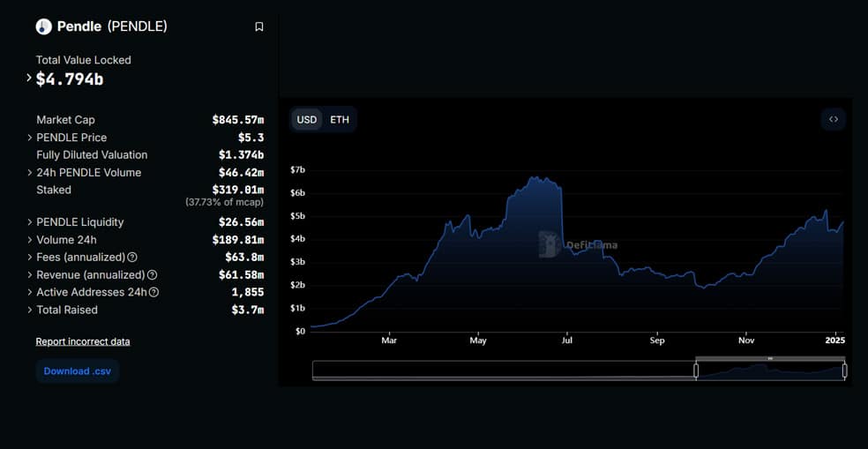Open Report incorrect data link
This screenshot has height=449, width=868.
tap(83, 341)
